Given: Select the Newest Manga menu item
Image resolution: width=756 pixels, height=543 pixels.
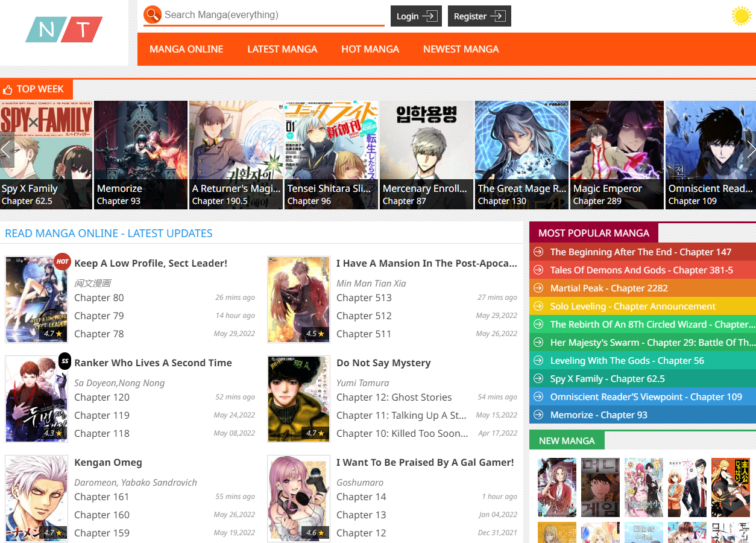Looking at the screenshot, I should 461,49.
